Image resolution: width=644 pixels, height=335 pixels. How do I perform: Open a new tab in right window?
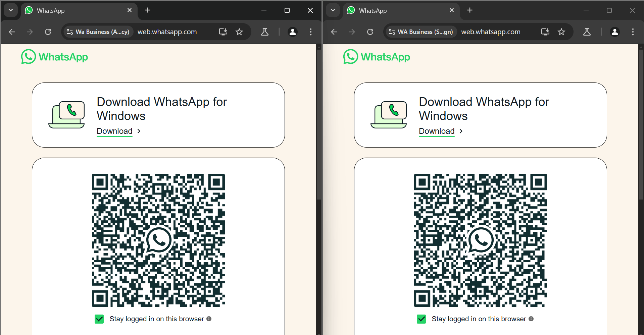point(470,10)
